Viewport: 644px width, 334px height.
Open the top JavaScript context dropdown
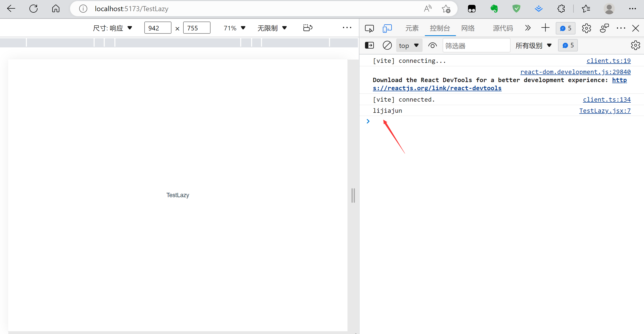click(x=409, y=46)
